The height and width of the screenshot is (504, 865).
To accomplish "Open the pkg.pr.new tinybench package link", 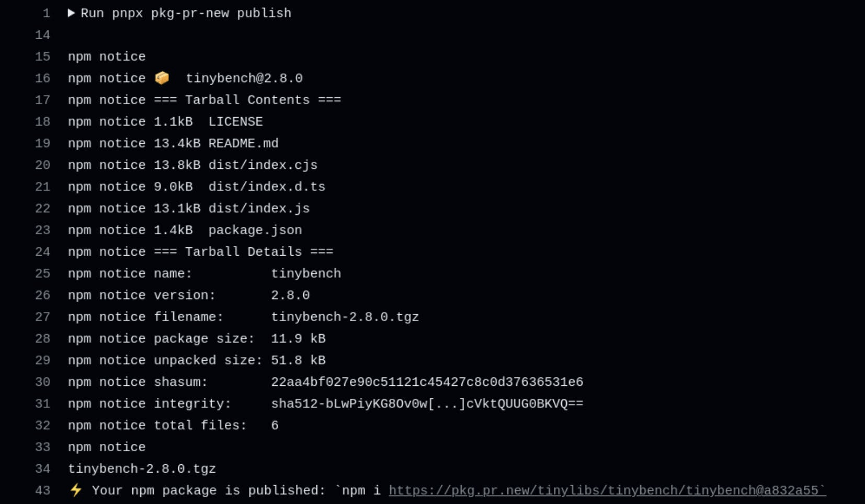I will (607, 490).
